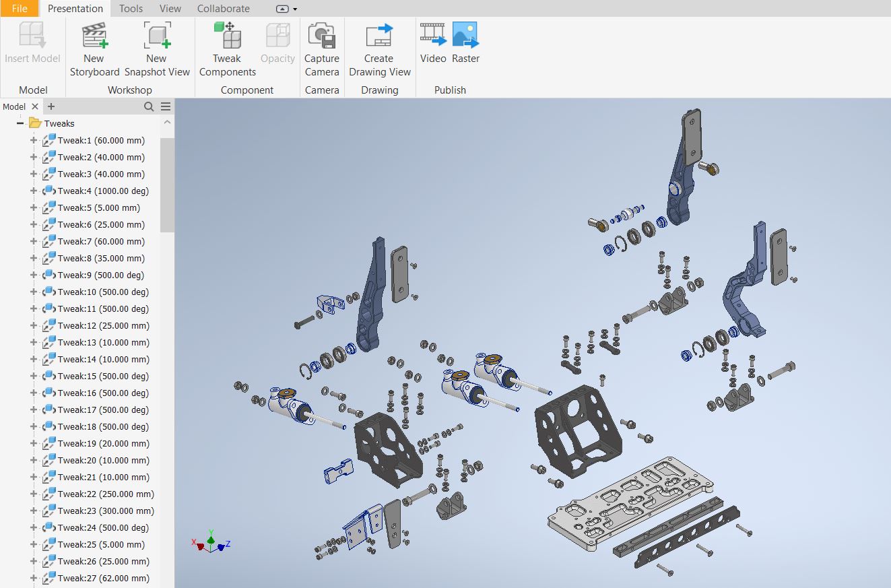
Task: Click the New Storyboard icon
Action: click(95, 35)
